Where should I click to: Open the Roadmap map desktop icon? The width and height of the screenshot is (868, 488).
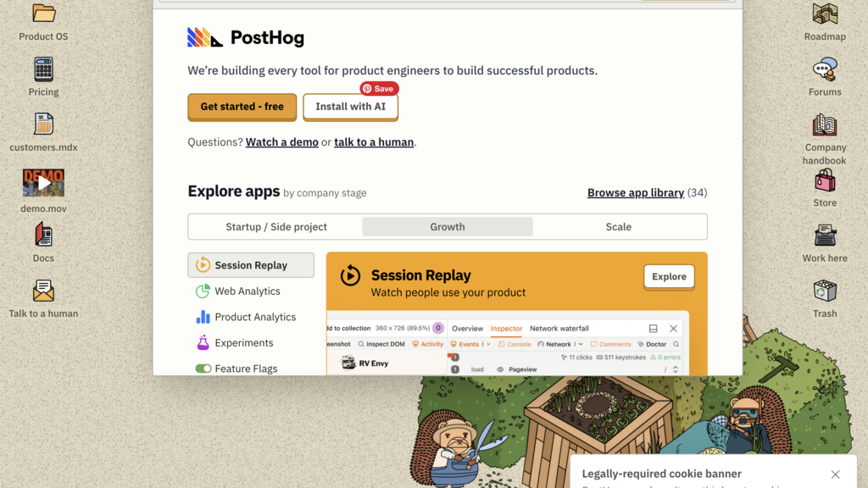[x=825, y=14]
